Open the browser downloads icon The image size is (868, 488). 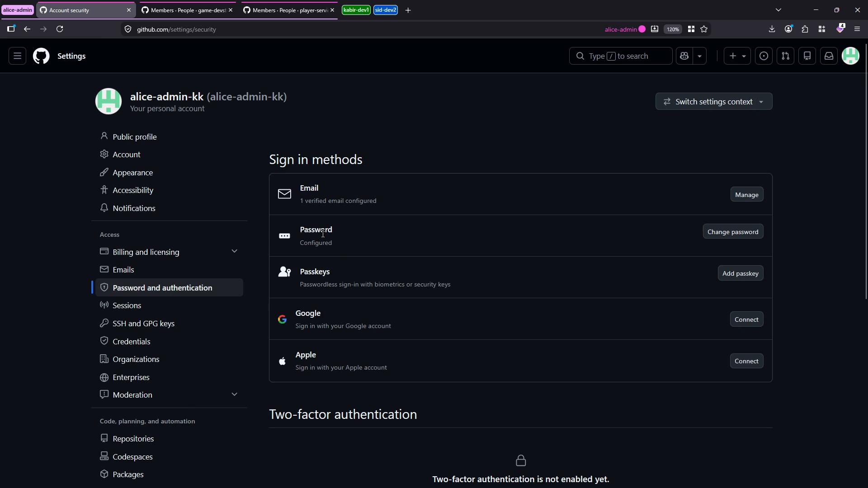[772, 29]
